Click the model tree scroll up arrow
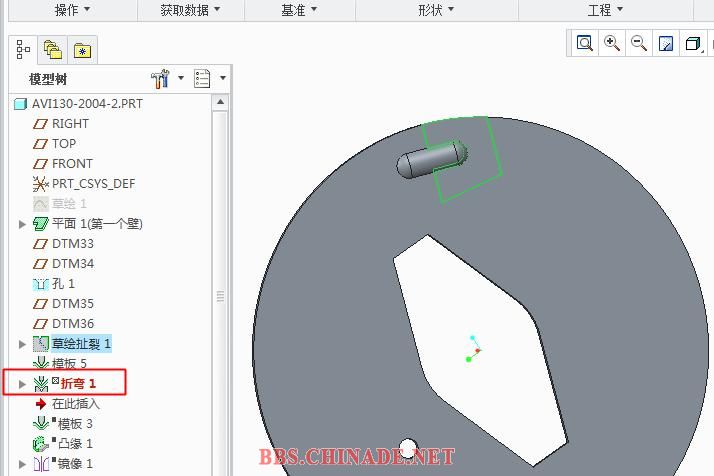 pos(220,102)
